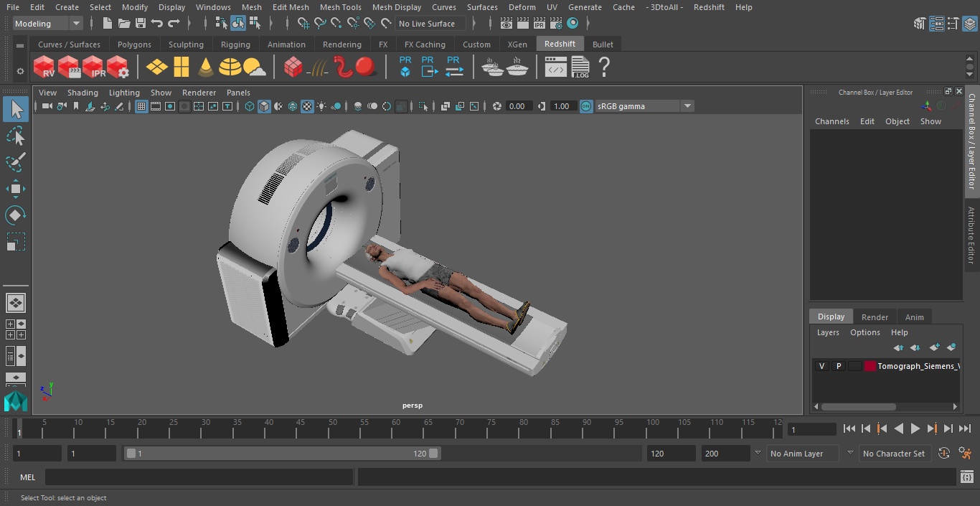Select the Lasso tool in the toolbox
The width and height of the screenshot is (980, 506).
coord(16,136)
